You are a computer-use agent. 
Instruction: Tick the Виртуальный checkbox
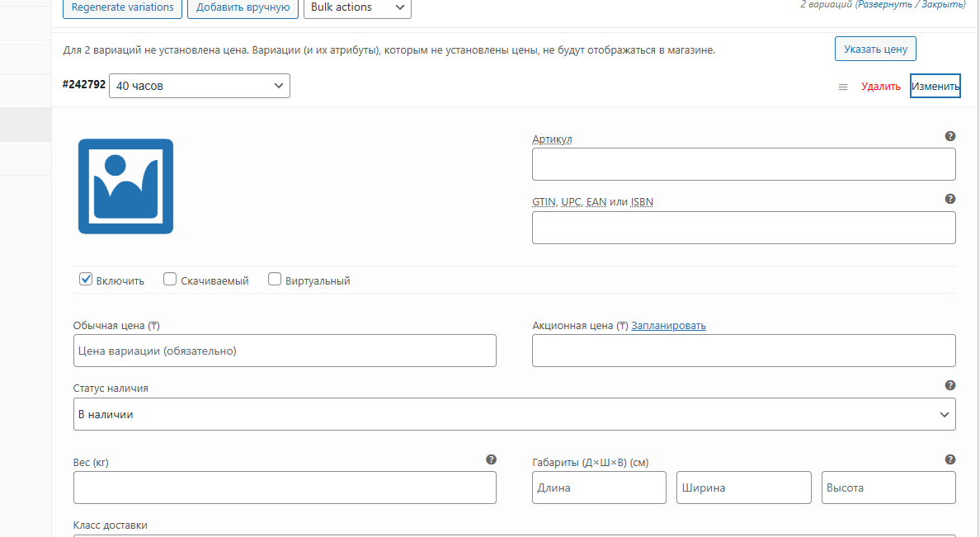coord(275,280)
